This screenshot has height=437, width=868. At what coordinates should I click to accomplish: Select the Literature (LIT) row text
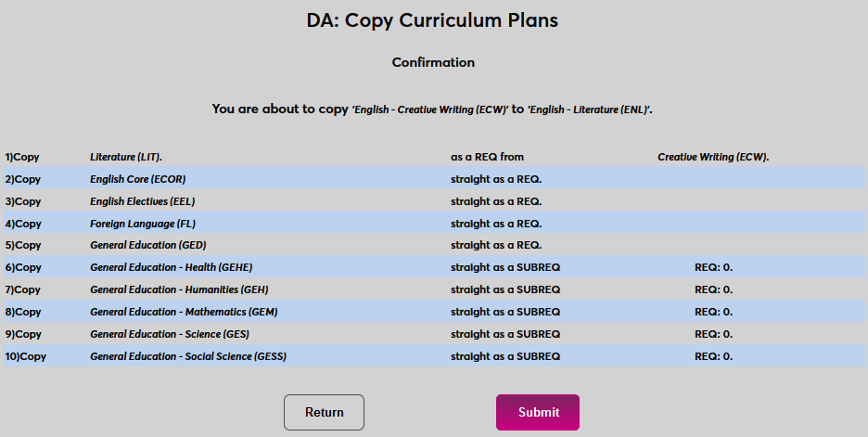[133, 157]
